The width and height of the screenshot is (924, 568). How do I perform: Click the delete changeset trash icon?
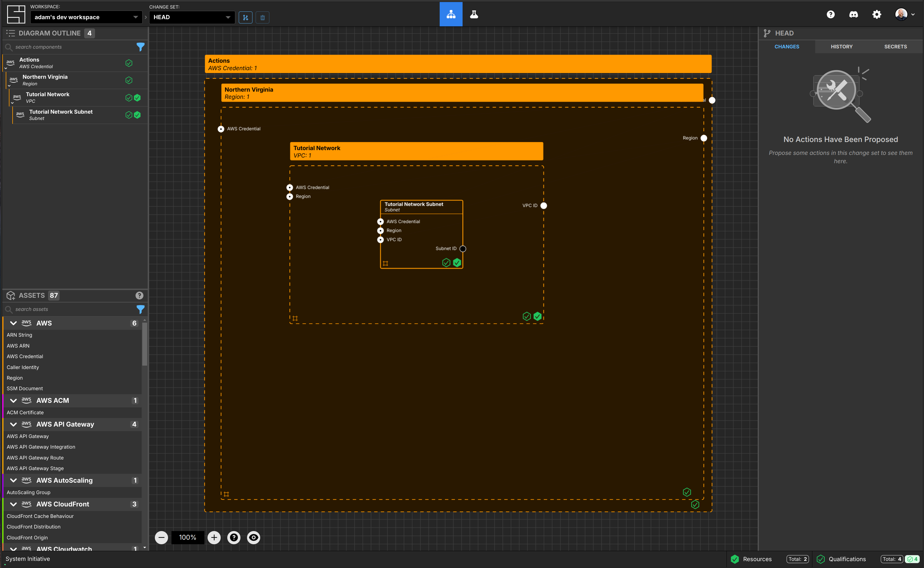[263, 17]
